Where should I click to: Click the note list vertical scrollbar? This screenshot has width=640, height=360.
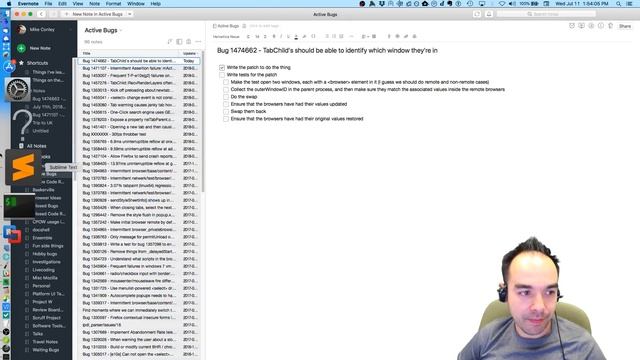203,122
